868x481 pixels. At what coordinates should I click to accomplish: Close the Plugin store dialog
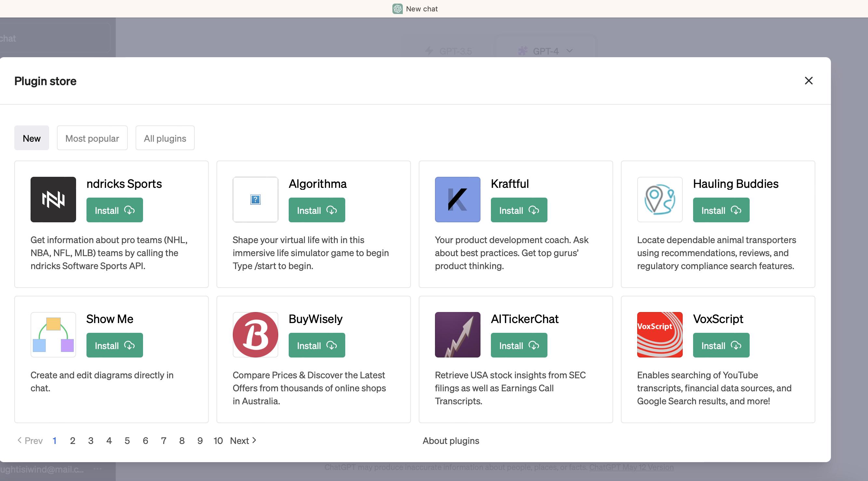coord(809,81)
